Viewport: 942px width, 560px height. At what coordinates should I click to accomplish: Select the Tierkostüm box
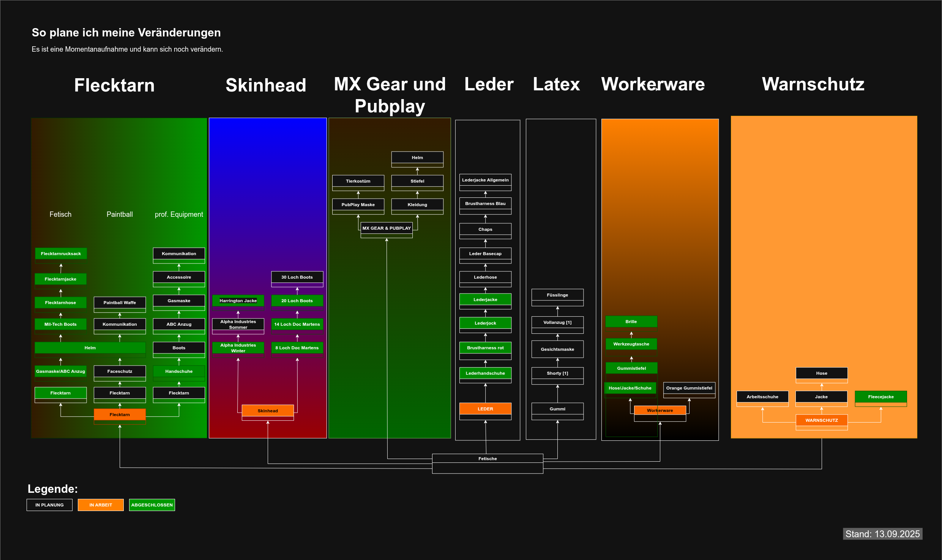(x=358, y=181)
